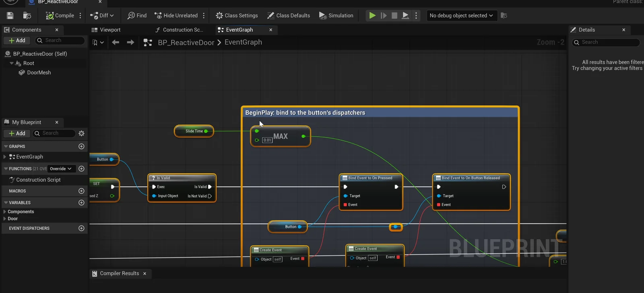The height and width of the screenshot is (293, 644).
Task: Toggle Simulation mode
Action: 336,16
